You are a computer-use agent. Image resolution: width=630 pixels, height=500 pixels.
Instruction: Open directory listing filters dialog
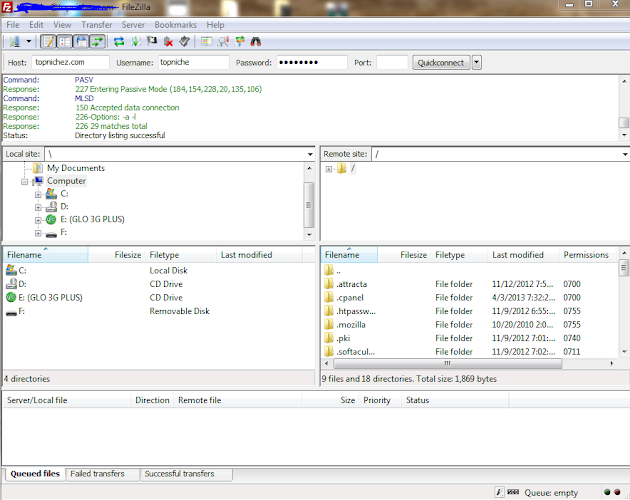pyautogui.click(x=207, y=41)
